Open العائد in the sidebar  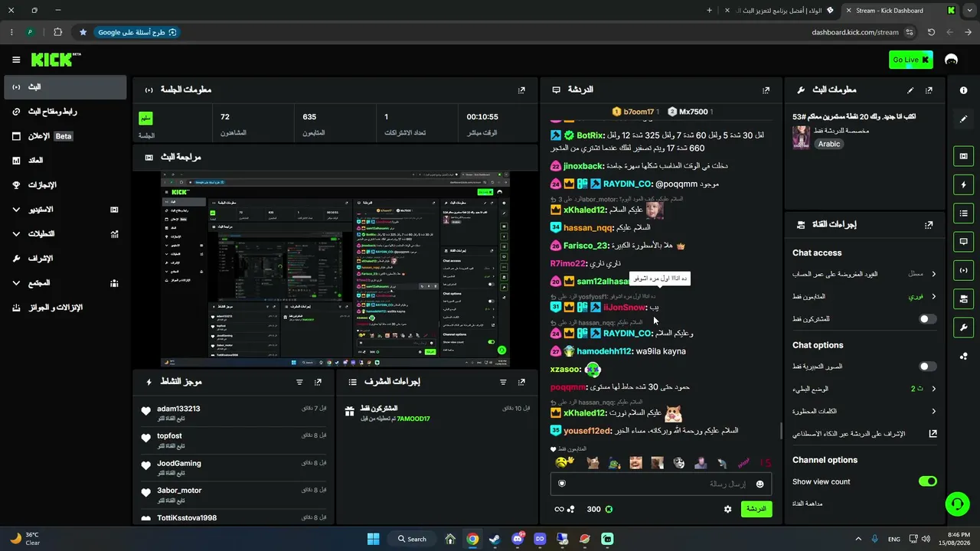click(65, 161)
